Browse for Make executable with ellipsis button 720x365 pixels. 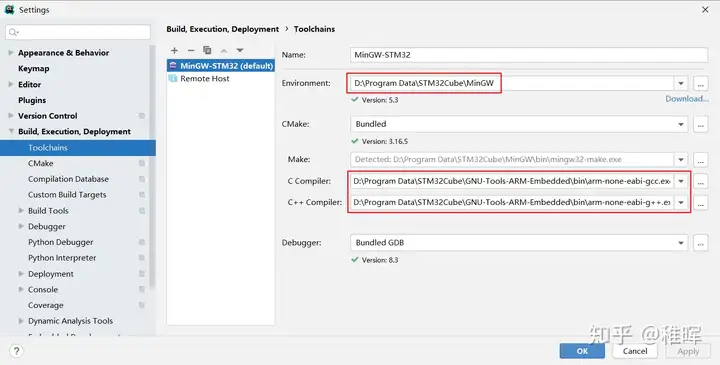[x=700, y=160]
